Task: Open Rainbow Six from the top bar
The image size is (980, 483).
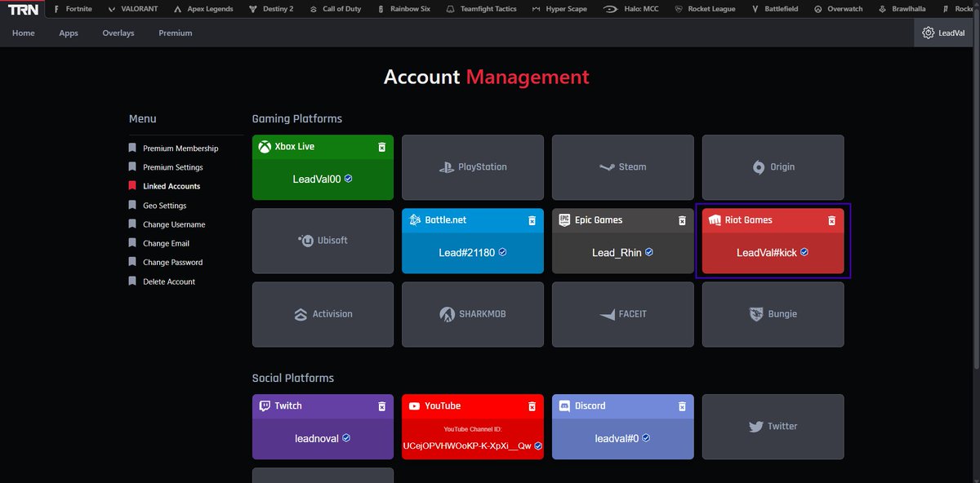Action: point(403,9)
